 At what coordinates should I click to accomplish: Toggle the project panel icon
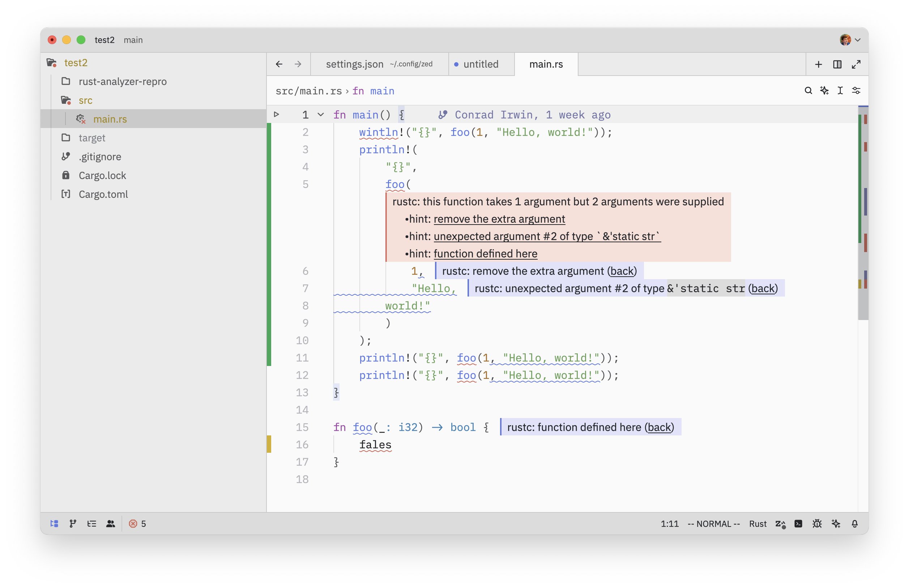(x=54, y=524)
